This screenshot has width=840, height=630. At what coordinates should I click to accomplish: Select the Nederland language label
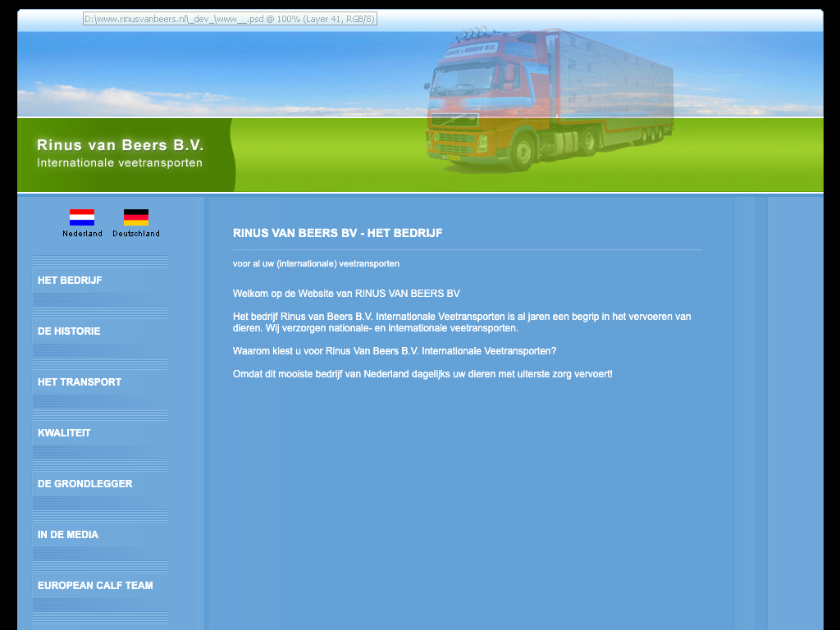point(82,234)
